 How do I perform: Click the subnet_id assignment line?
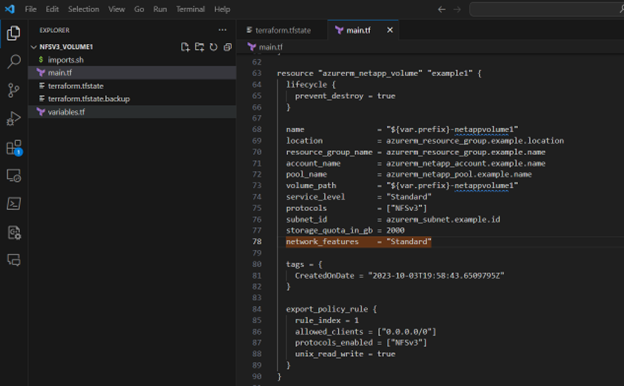click(393, 219)
